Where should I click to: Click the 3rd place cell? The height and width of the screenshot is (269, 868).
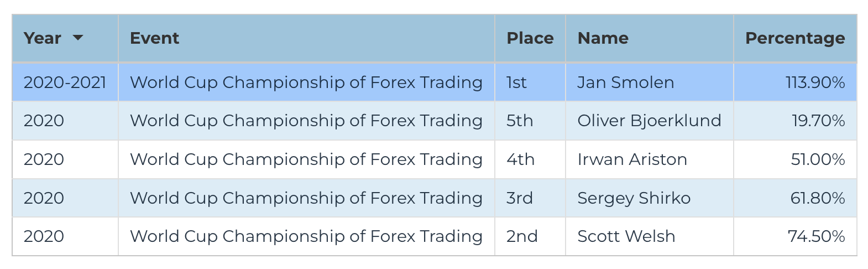click(x=530, y=198)
